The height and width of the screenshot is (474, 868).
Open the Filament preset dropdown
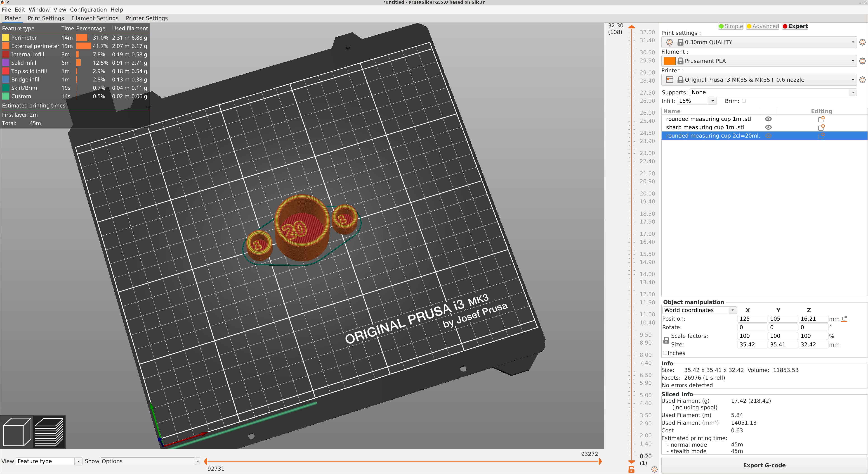click(759, 61)
